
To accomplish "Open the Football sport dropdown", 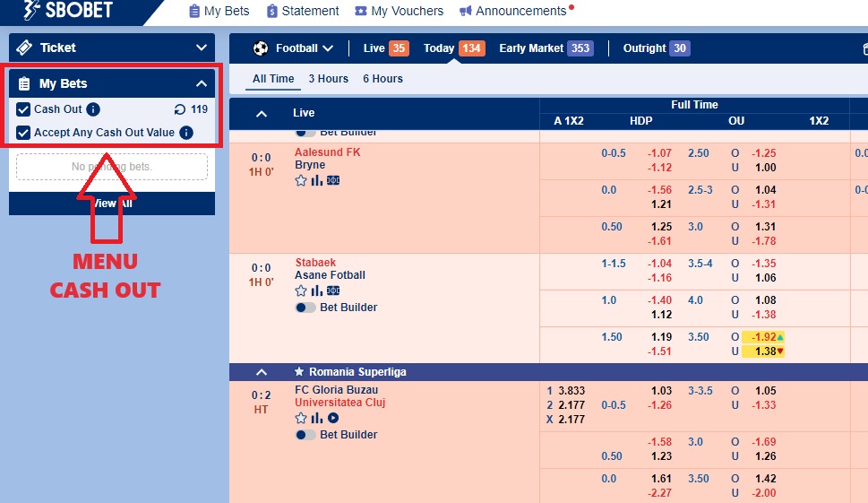I will point(305,48).
